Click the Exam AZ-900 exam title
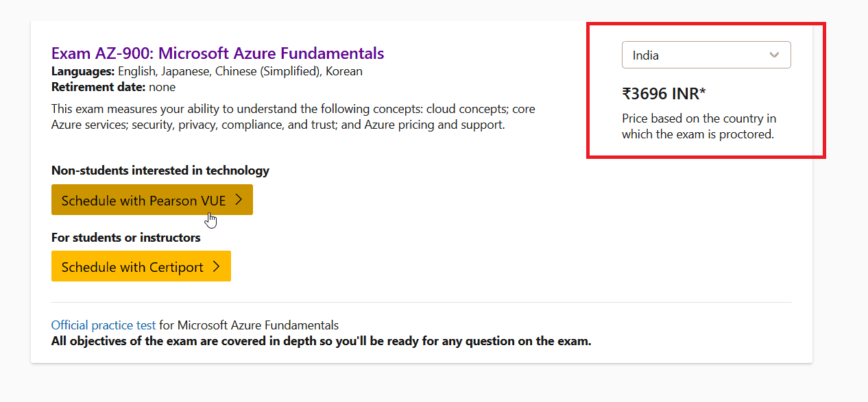Viewport: 868px width, 402px height. click(x=217, y=53)
